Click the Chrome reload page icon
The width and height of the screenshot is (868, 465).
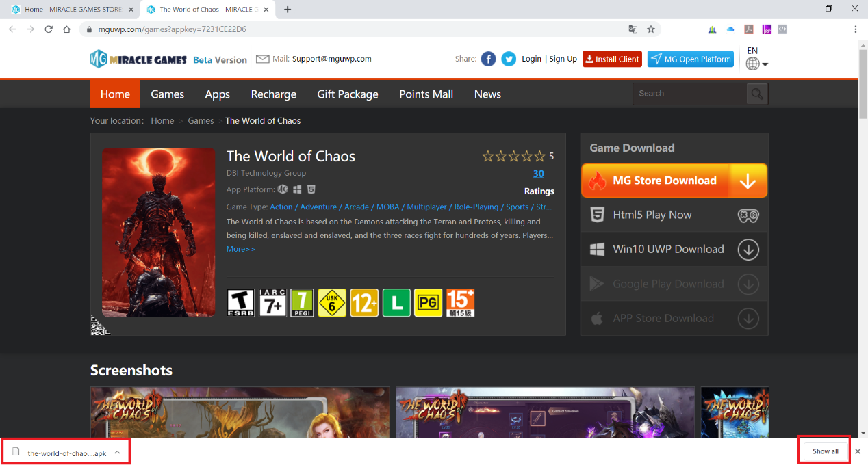tap(49, 29)
